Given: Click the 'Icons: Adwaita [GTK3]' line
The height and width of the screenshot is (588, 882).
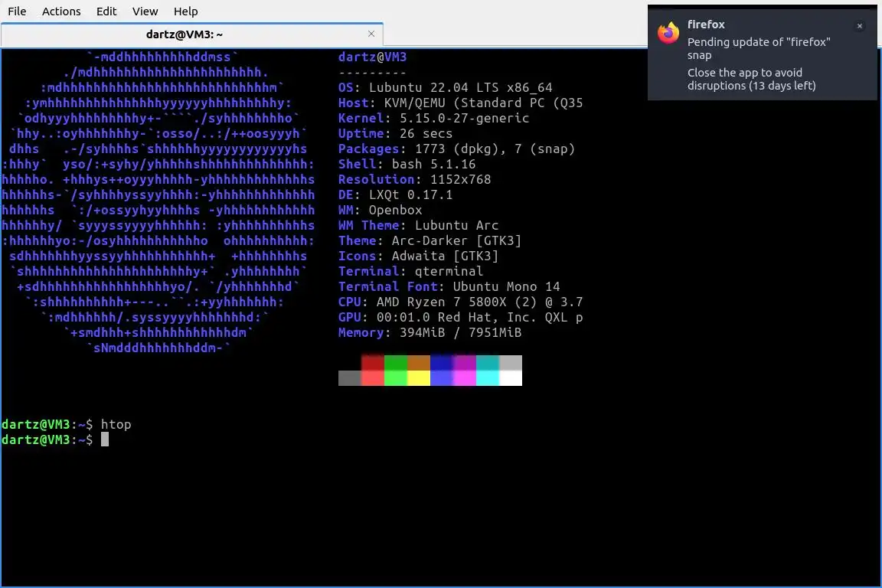Looking at the screenshot, I should click(418, 256).
